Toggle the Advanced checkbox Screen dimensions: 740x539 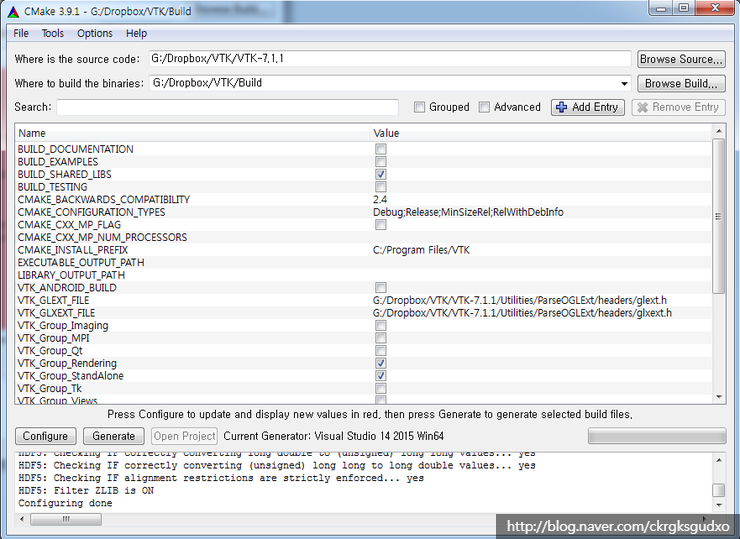coord(484,107)
